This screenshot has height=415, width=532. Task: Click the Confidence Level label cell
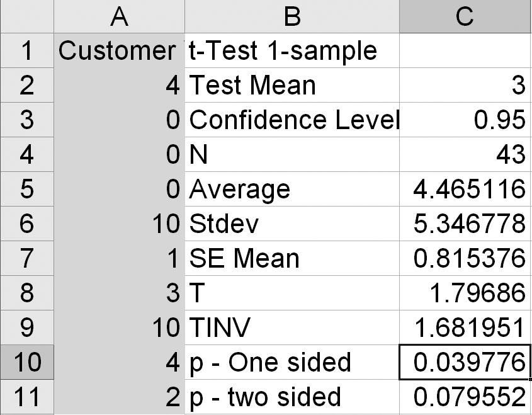tap(291, 120)
